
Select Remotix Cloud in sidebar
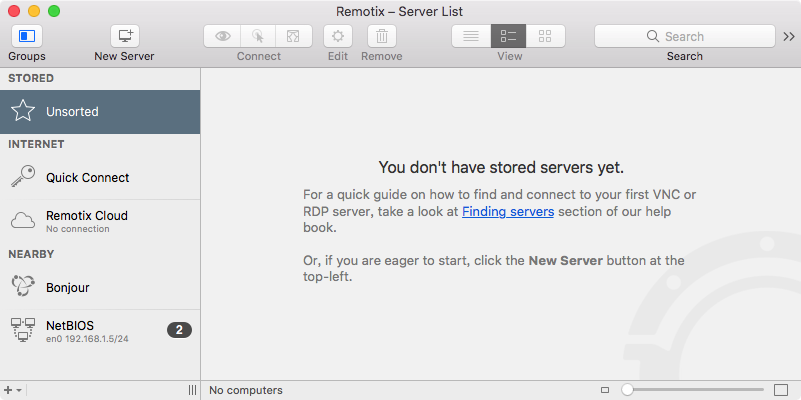100,221
